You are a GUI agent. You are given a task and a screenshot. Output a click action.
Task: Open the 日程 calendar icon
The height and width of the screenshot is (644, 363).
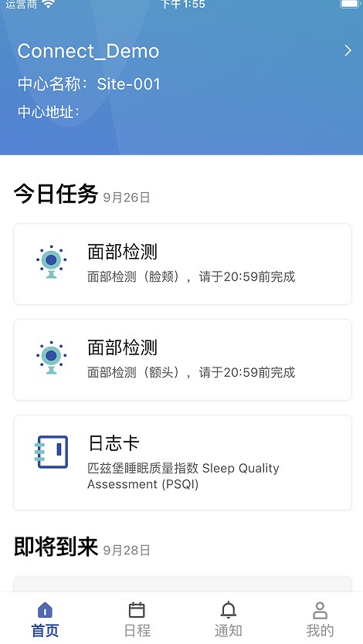137,610
